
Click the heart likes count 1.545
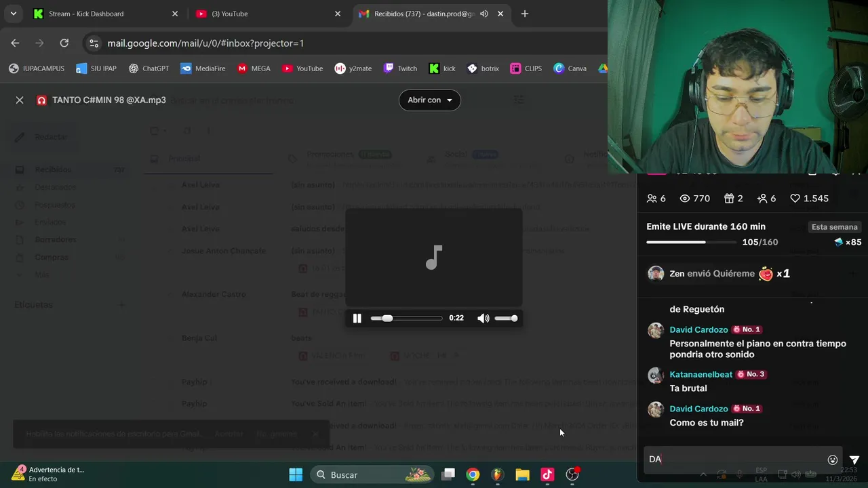click(x=810, y=199)
